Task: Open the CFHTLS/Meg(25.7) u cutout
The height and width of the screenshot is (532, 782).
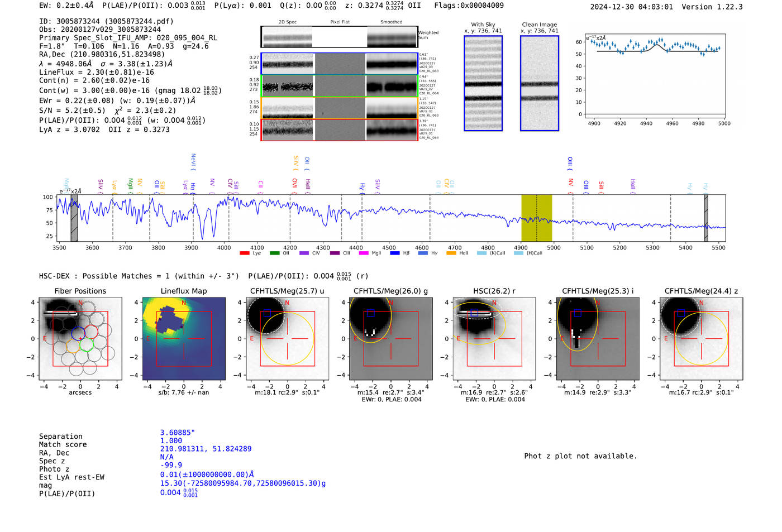Action: coord(287,338)
